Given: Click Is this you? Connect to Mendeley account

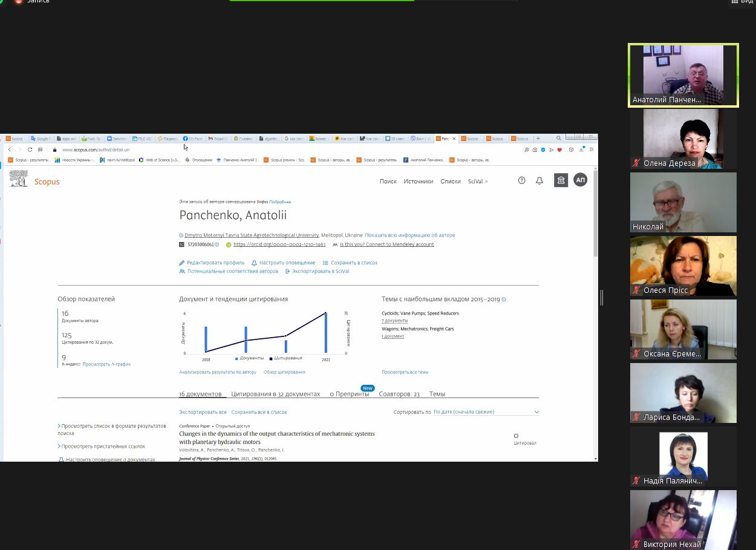Looking at the screenshot, I should (386, 244).
